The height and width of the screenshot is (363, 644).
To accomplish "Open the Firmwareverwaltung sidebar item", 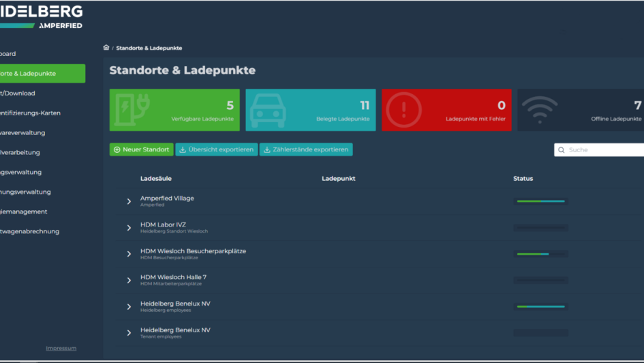I will [x=22, y=133].
